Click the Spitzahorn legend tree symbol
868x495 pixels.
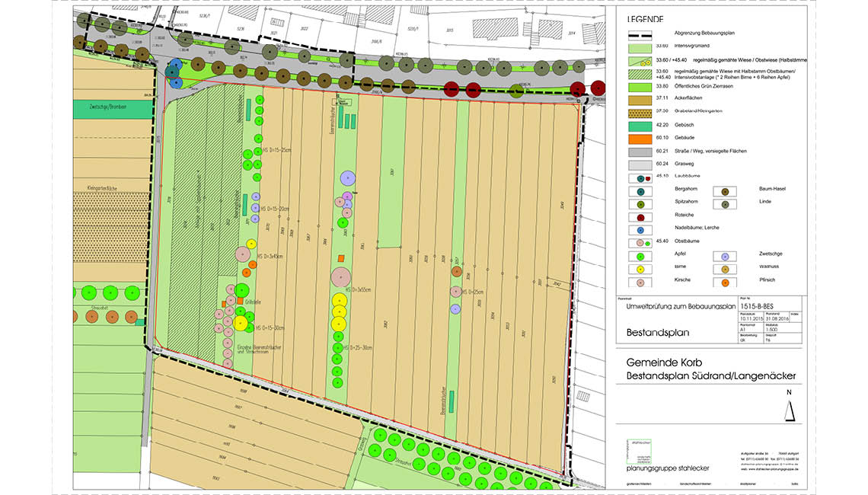641,203
